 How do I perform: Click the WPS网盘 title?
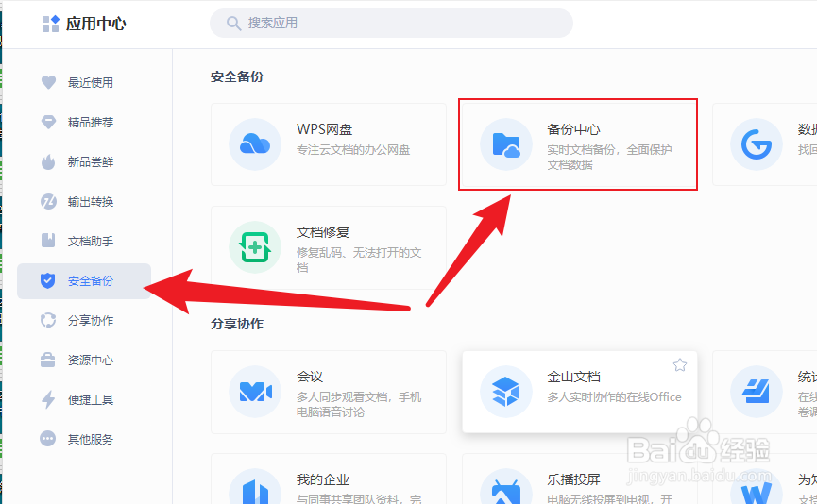coord(324,129)
